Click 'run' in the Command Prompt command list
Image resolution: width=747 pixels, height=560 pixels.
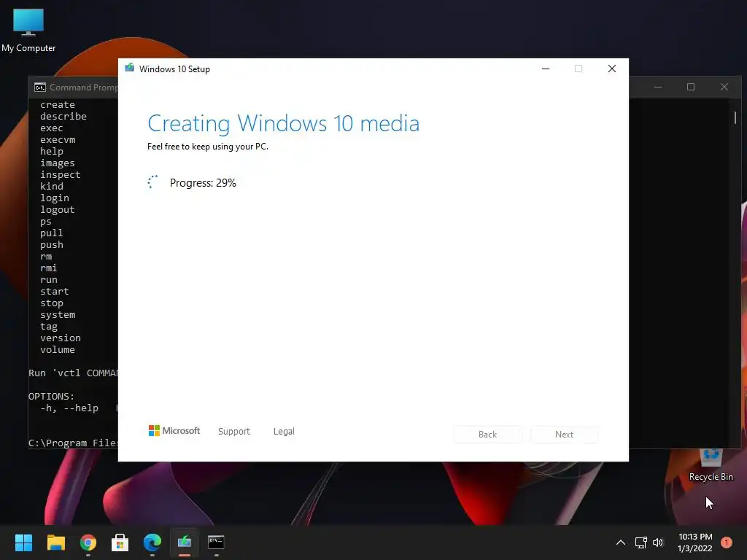pyautogui.click(x=49, y=279)
